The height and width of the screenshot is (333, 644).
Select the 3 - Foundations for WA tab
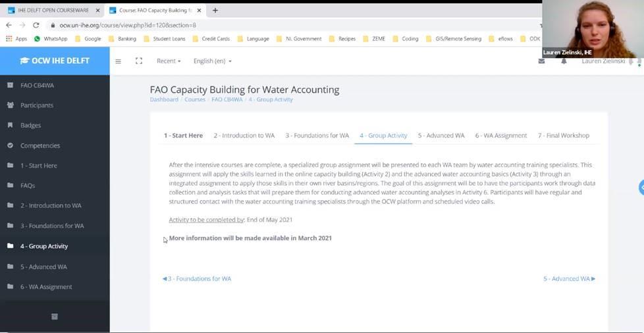pos(317,136)
